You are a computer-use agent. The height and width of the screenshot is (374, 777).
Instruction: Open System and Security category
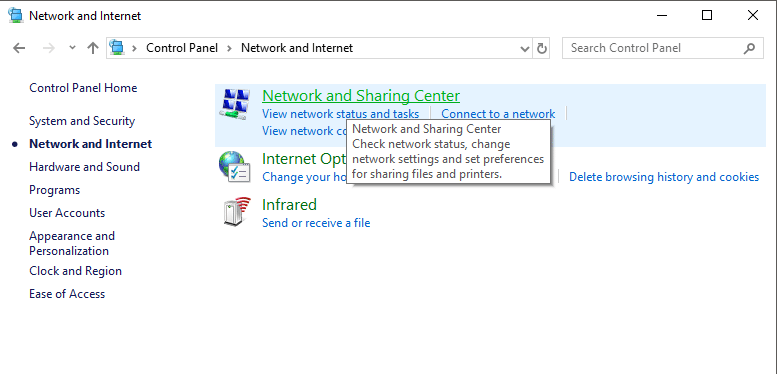82,121
